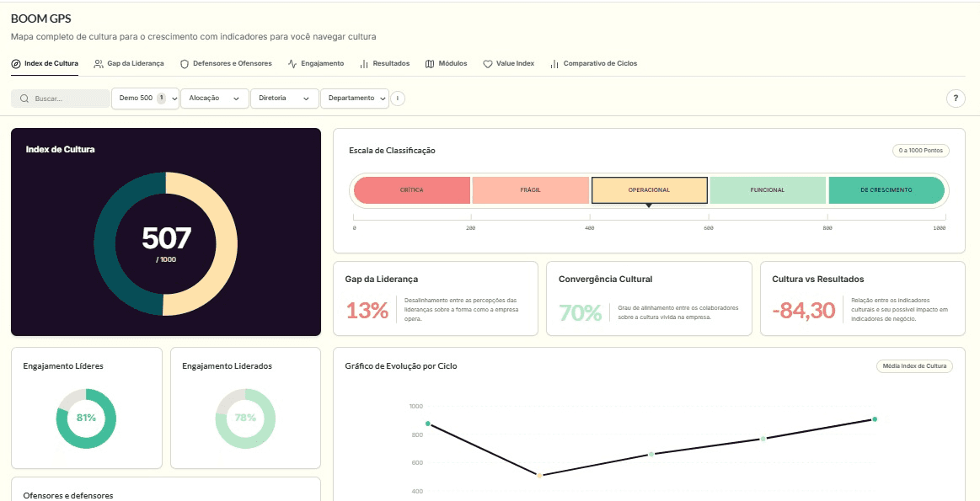
Task: Click the small round button after Departamento
Action: point(398,98)
